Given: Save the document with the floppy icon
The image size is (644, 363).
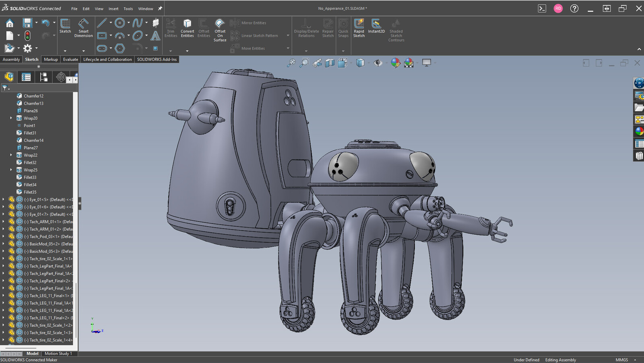Looking at the screenshot, I should pyautogui.click(x=27, y=23).
